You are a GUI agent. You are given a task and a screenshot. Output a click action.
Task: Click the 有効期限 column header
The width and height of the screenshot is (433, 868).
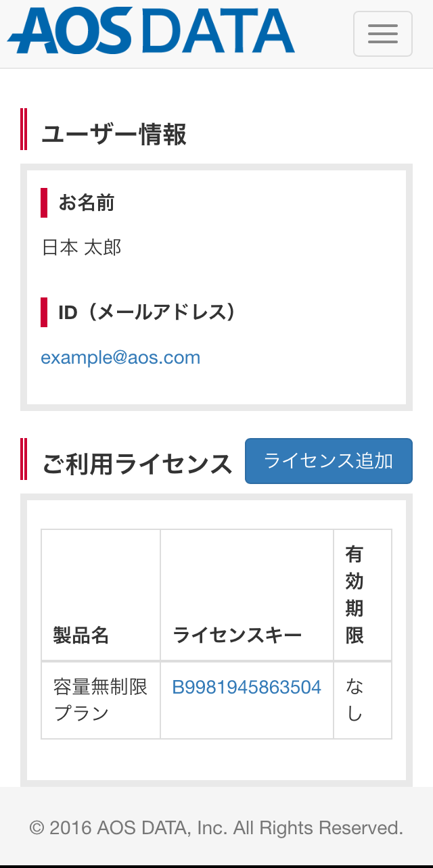pos(355,595)
